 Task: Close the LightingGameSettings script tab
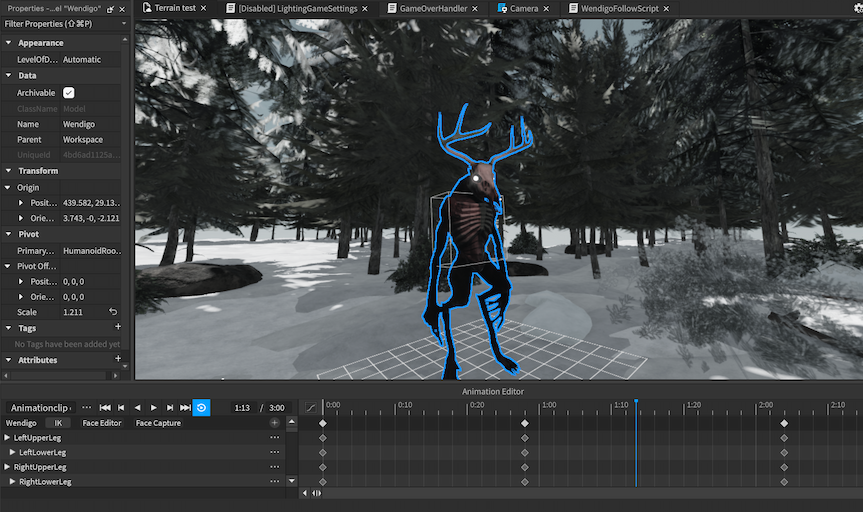[365, 9]
